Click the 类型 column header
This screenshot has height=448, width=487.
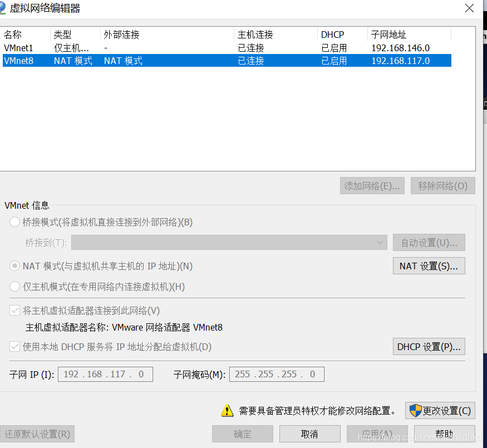pos(76,35)
